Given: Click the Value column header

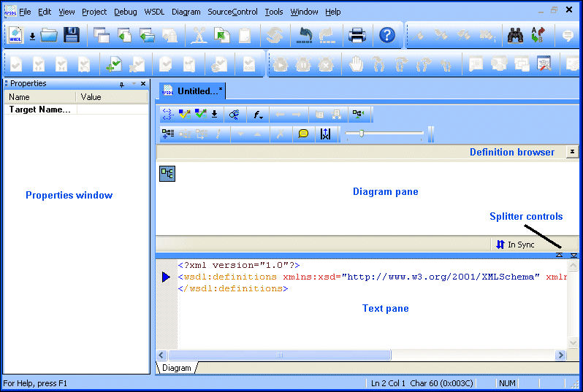Looking at the screenshot, I should click(91, 97).
